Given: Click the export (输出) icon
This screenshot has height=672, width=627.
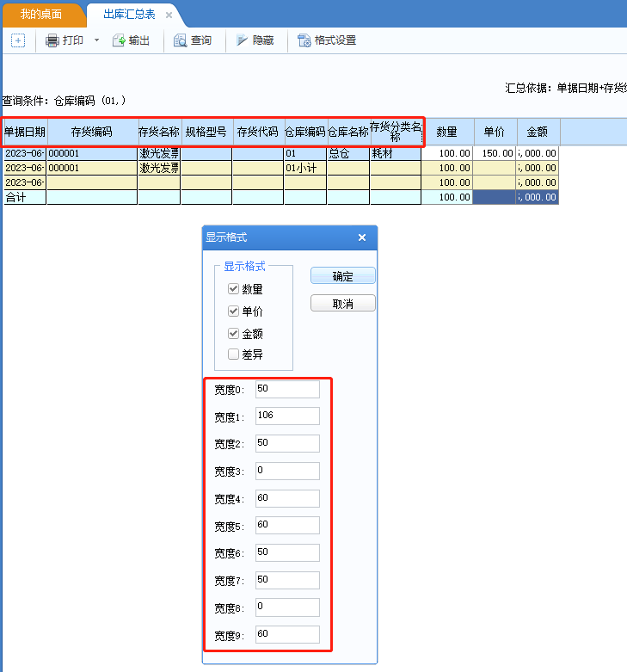Looking at the screenshot, I should pos(119,40).
